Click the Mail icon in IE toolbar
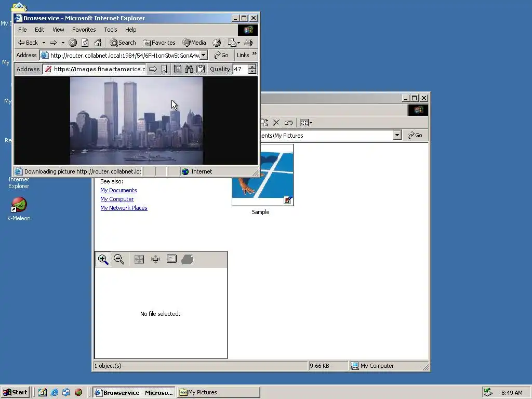 click(234, 43)
